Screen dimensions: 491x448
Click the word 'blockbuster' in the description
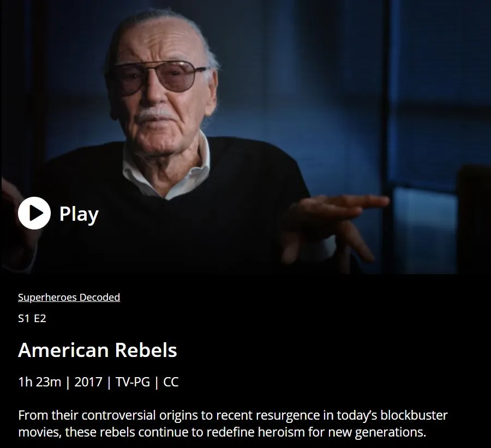414,415
